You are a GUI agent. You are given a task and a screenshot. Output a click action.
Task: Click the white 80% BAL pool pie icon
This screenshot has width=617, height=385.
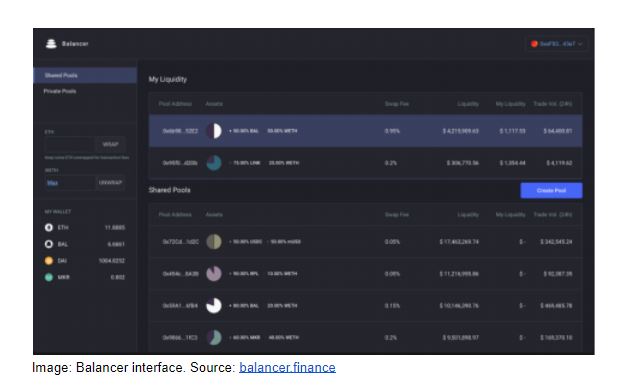tap(214, 305)
